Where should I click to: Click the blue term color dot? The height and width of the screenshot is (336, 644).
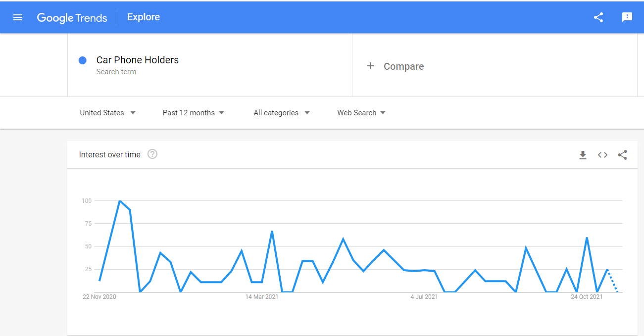[x=83, y=60]
